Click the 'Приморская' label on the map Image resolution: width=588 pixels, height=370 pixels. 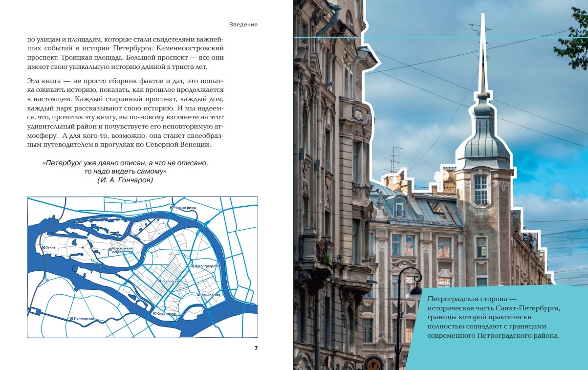84,318
